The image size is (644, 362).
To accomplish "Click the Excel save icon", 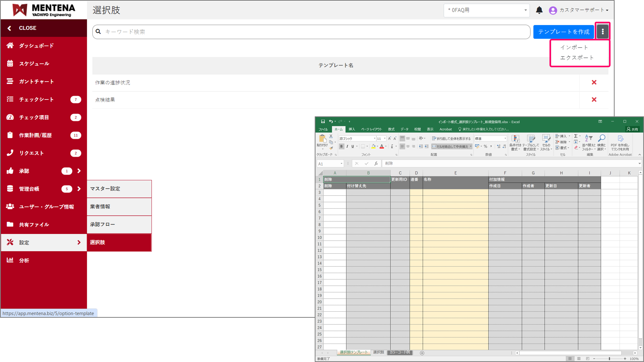I will (x=323, y=121).
